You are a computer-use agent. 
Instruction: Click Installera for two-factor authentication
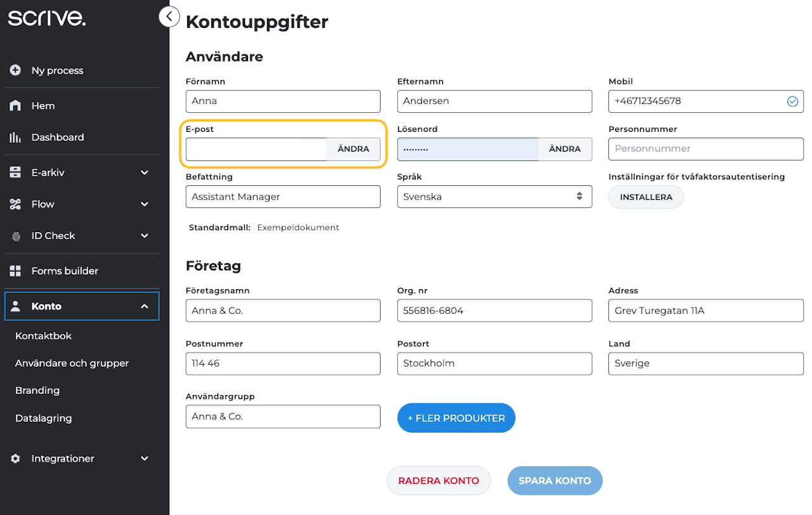[x=646, y=197]
